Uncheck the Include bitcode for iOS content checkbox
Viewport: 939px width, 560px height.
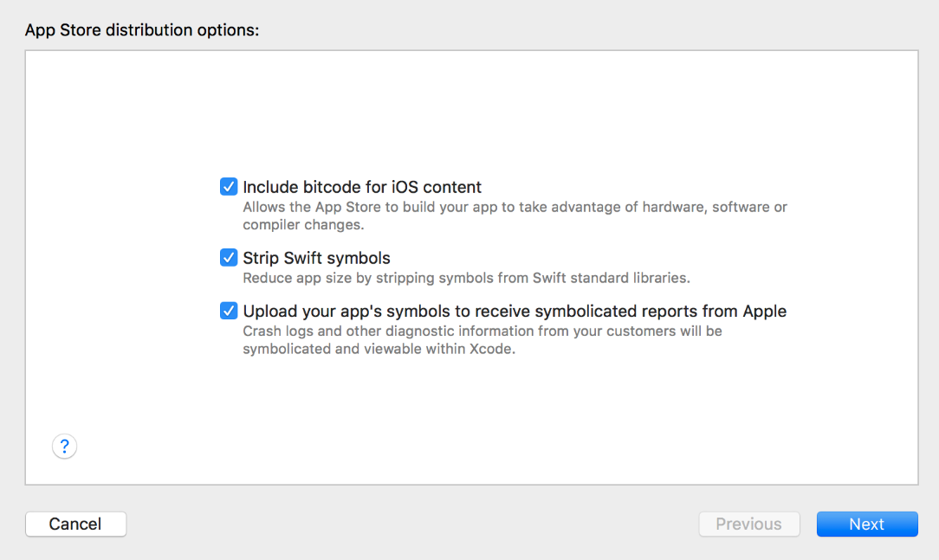tap(229, 187)
